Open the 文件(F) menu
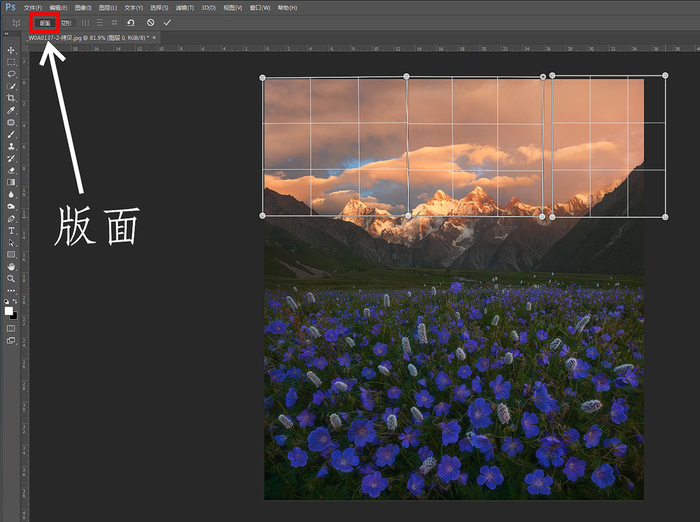700x522 pixels. pyautogui.click(x=33, y=7)
